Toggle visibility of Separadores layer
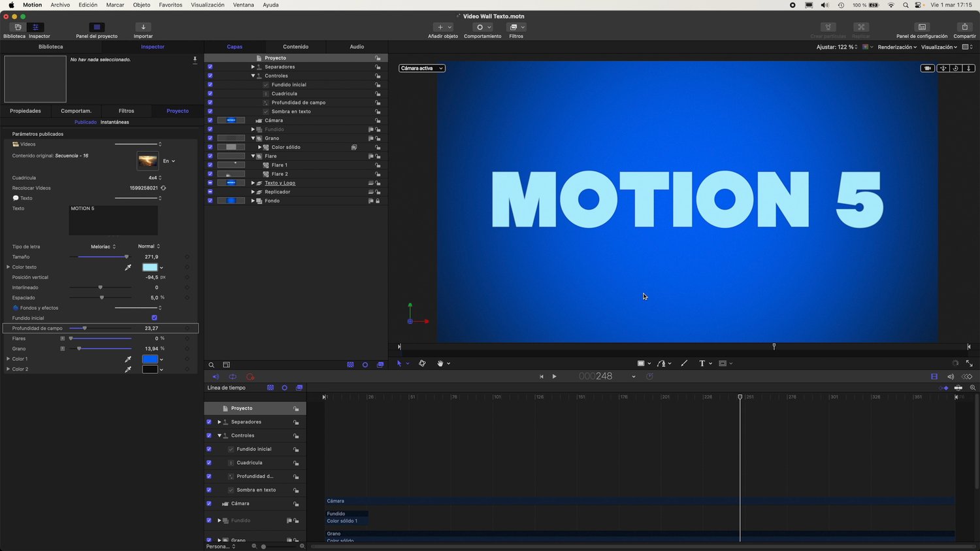980x551 pixels. click(210, 67)
